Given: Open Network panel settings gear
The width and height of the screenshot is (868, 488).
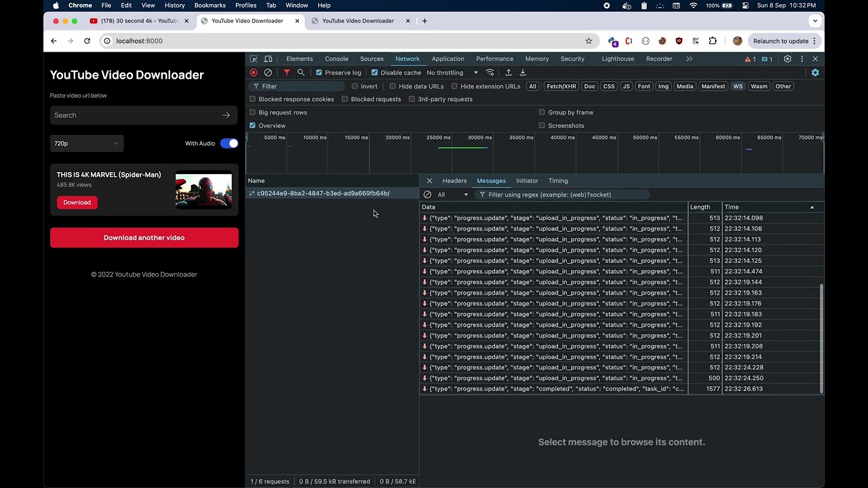Looking at the screenshot, I should click(x=815, y=73).
